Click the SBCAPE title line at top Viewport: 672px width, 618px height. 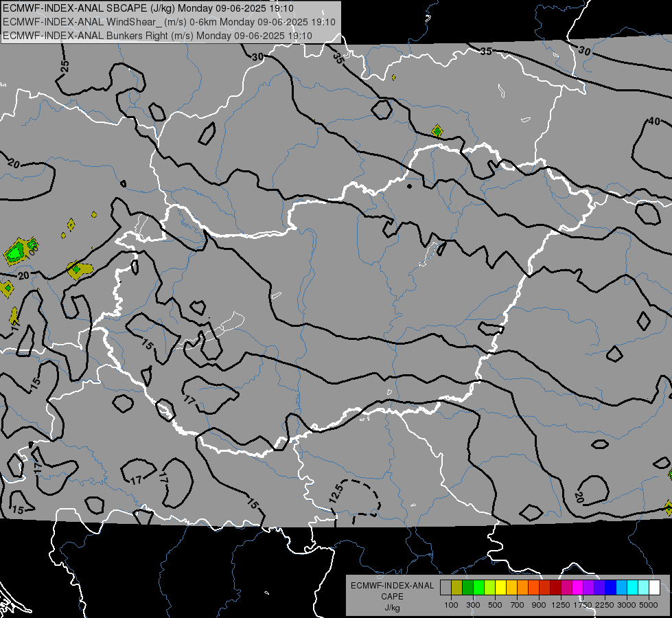coord(148,8)
